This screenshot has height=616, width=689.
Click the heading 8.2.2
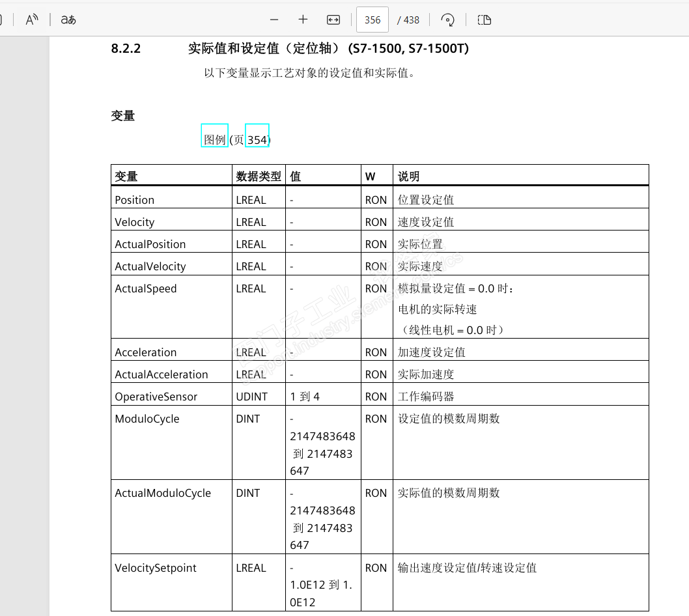(126, 48)
